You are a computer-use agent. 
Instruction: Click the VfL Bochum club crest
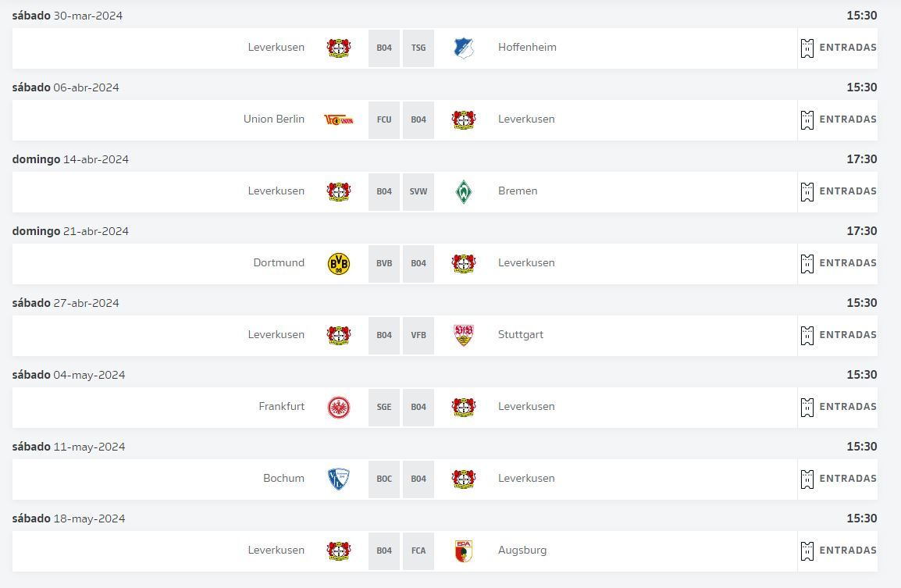338,479
